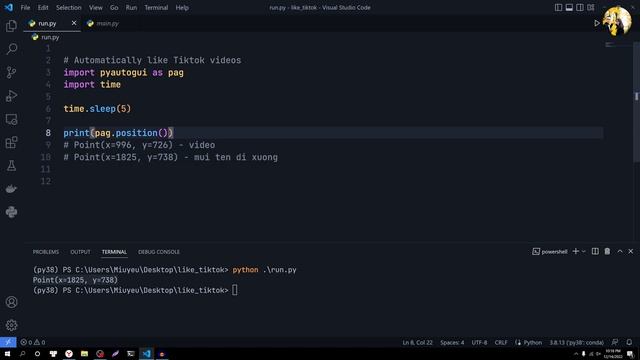
Task: Open the Selection menu
Action: pyautogui.click(x=69, y=7)
